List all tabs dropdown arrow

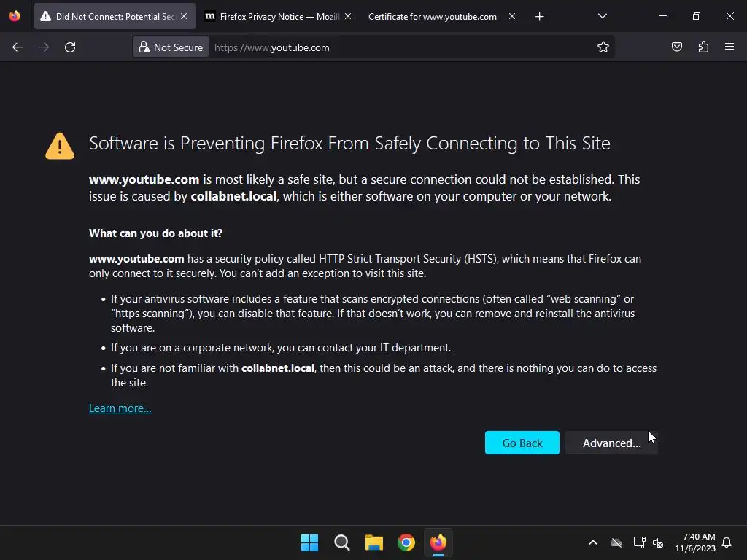602,16
